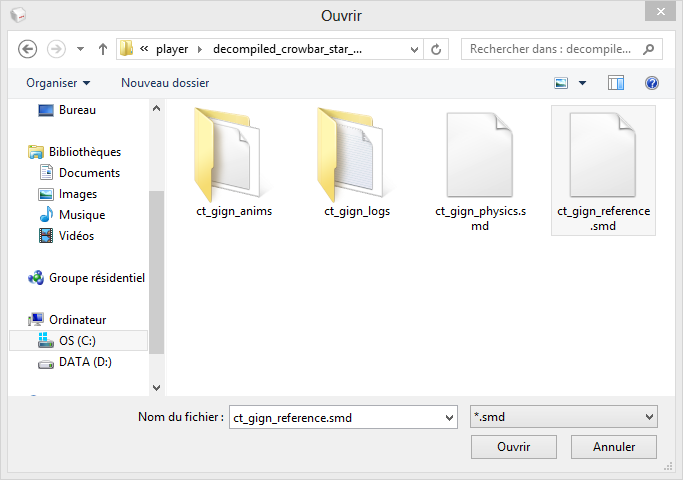Viewport: 683px width, 480px height.
Task: Click the Ouvrir button
Action: click(514, 447)
